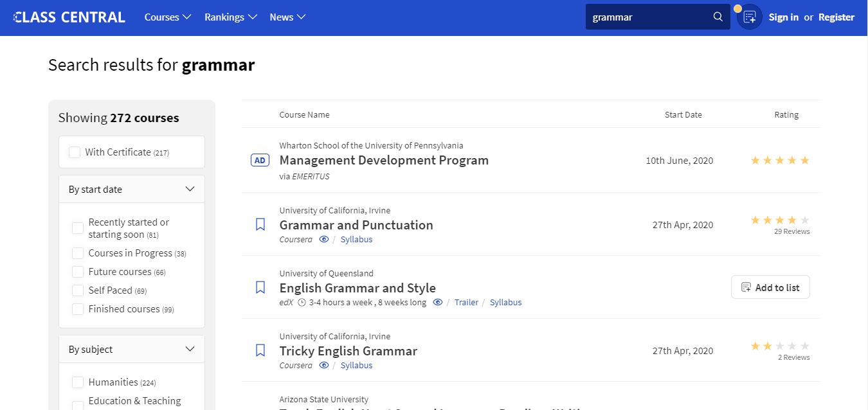Click the eye icon for Tricky English Grammar
Viewport: 868px width, 410px height.
coord(324,365)
